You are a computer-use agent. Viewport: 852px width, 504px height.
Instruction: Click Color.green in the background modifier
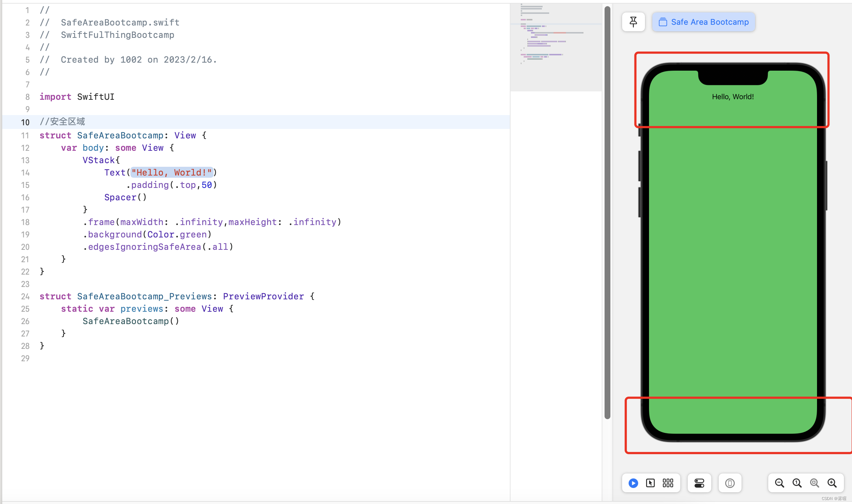pyautogui.click(x=177, y=235)
